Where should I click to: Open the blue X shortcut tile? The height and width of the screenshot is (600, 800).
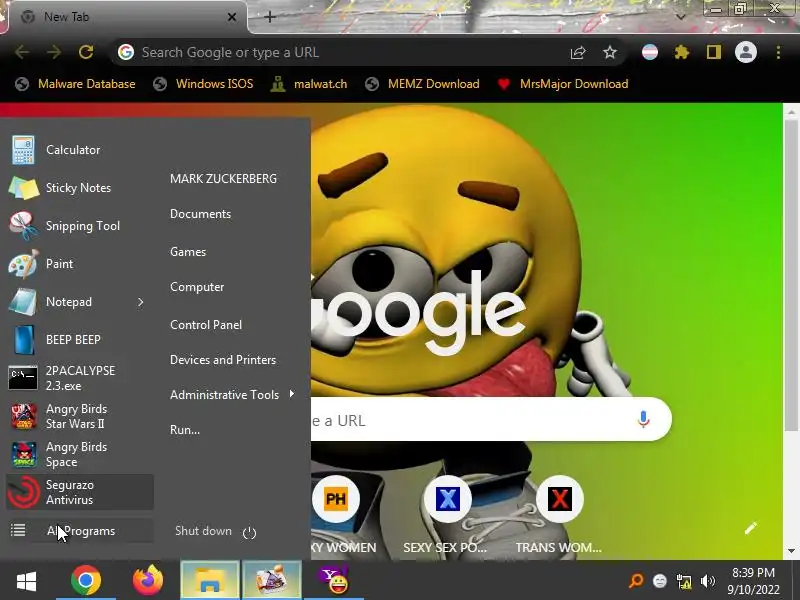(x=447, y=498)
